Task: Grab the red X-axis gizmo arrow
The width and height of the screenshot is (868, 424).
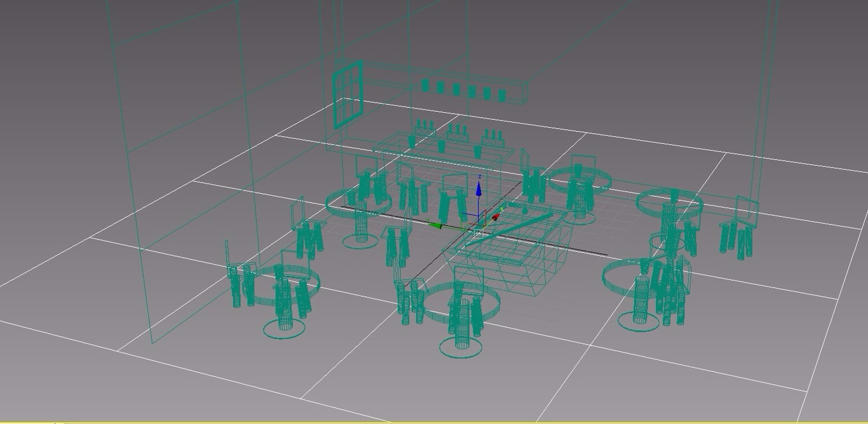Action: tap(496, 217)
